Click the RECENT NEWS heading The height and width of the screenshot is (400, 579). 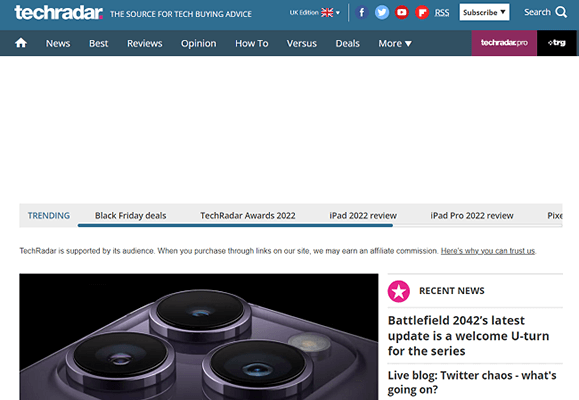pyautogui.click(x=452, y=291)
